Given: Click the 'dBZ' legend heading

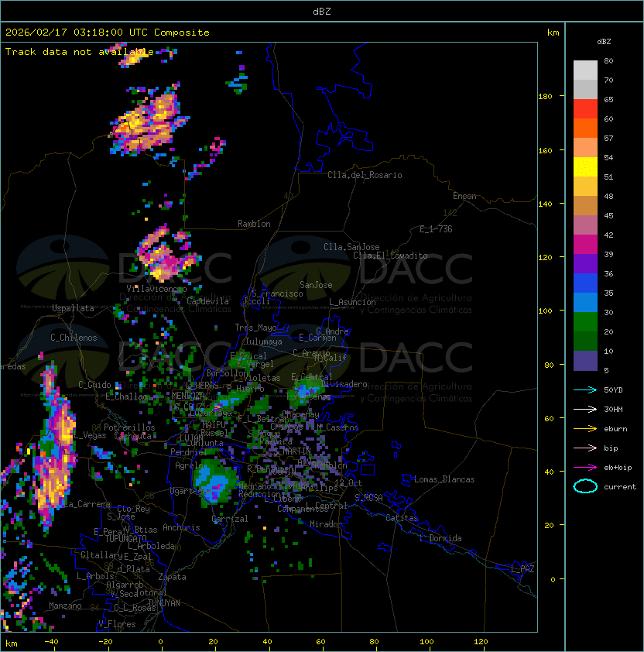Looking at the screenshot, I should tap(604, 42).
